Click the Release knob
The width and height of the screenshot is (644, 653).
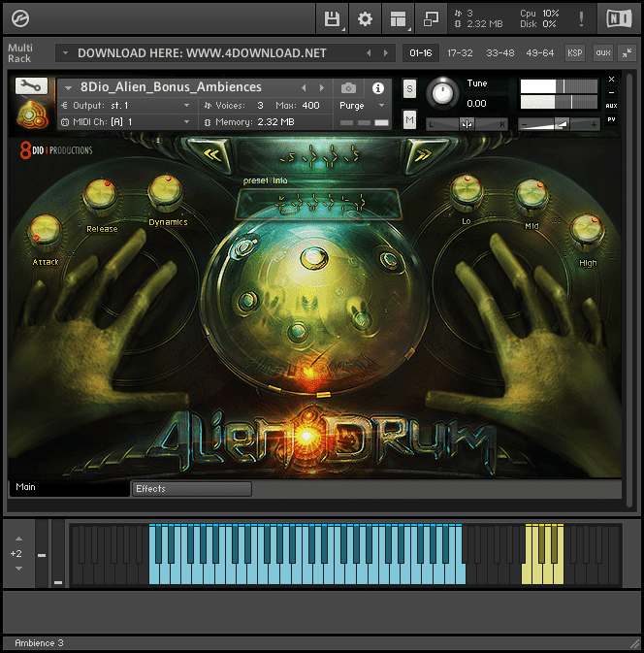(x=100, y=195)
